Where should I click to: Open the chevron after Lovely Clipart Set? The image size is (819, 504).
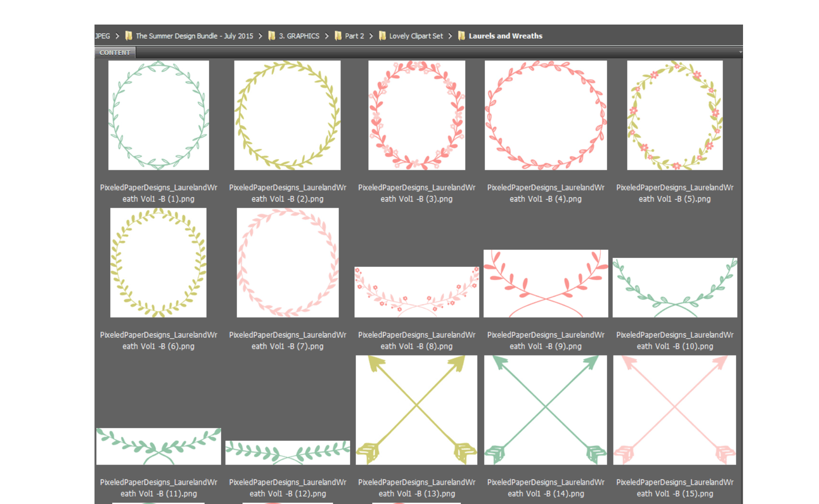click(x=450, y=36)
